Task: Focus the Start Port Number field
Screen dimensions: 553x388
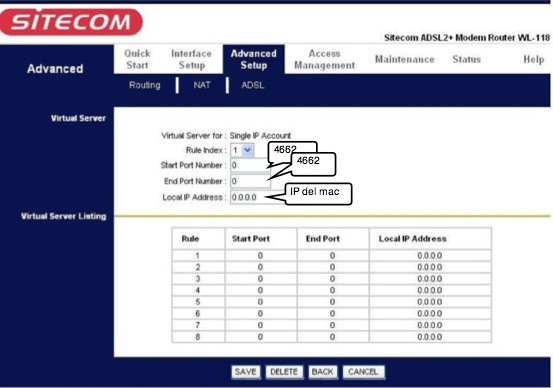Action: [x=250, y=165]
